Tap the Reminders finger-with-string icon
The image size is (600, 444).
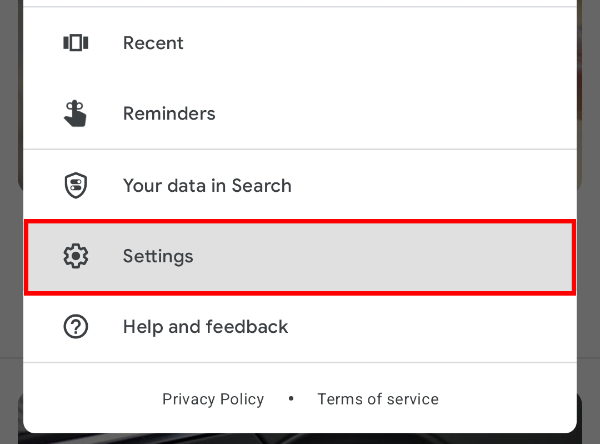coord(76,114)
